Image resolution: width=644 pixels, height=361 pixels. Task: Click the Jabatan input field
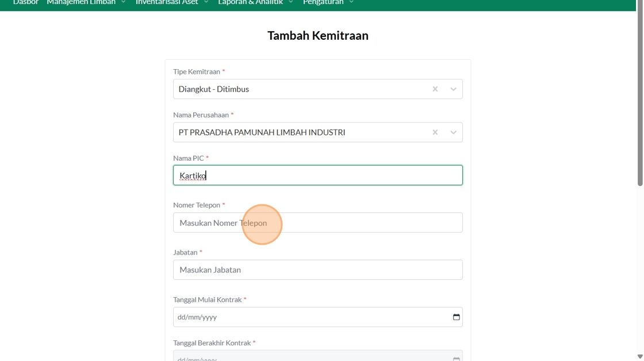click(x=317, y=269)
